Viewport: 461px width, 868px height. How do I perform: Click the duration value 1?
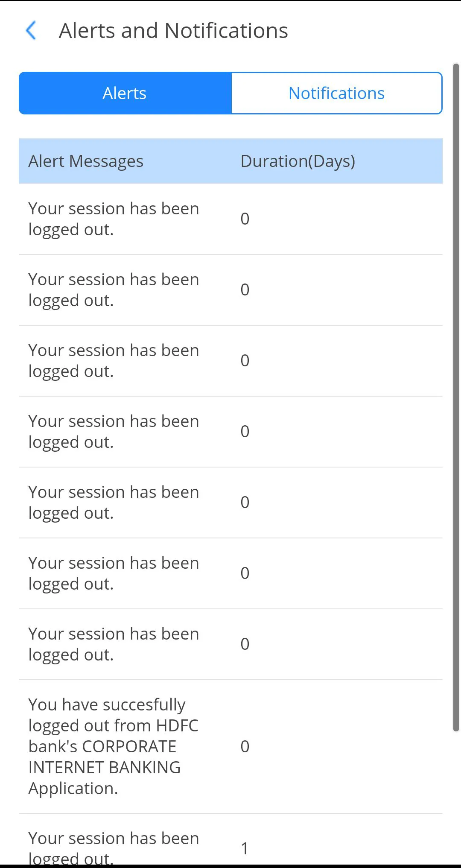pyautogui.click(x=245, y=848)
